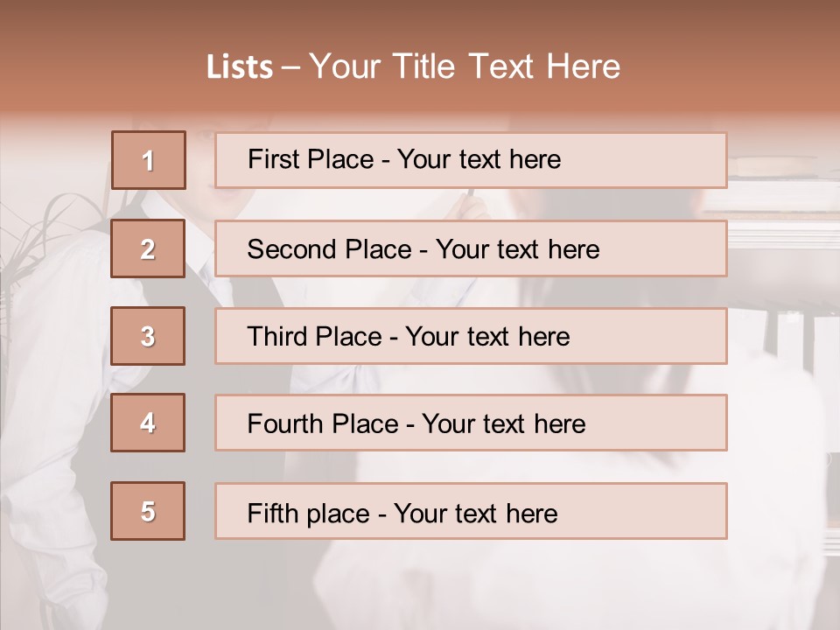
Task: Click the number 5 list marker
Action: (x=149, y=511)
